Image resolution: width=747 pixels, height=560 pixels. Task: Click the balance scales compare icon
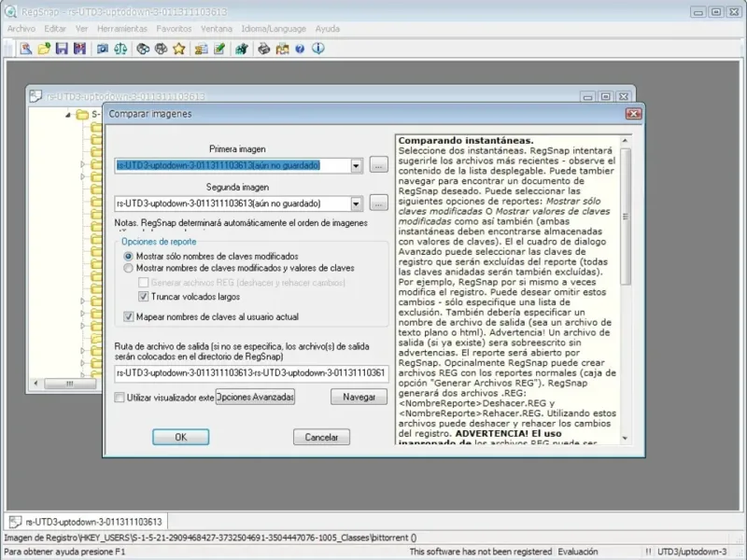(x=120, y=49)
